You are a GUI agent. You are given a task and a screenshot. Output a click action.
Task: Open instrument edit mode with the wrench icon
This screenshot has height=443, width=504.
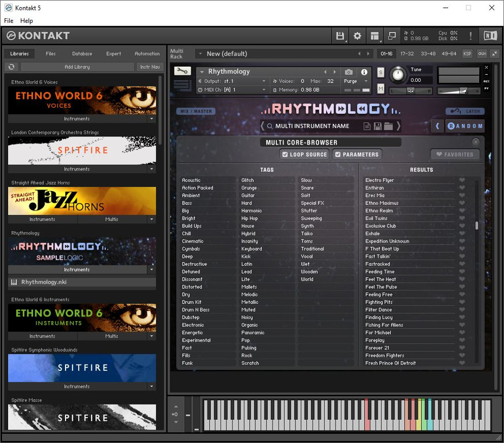pos(182,71)
